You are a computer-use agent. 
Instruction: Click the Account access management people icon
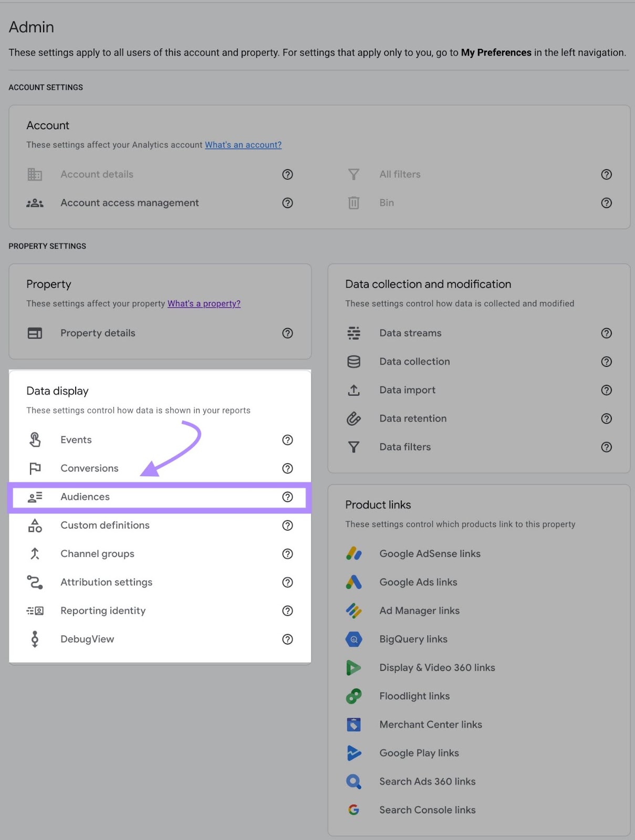click(35, 203)
